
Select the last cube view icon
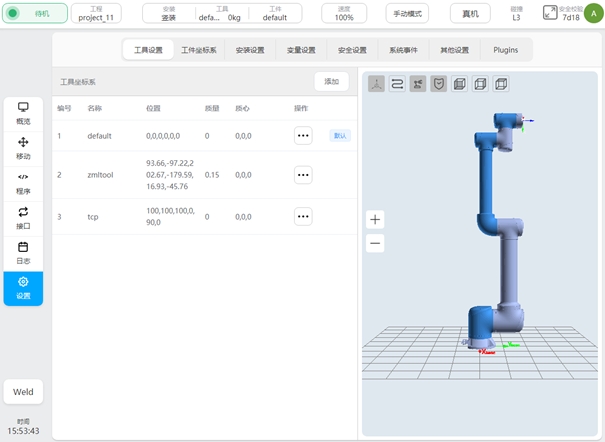click(501, 84)
